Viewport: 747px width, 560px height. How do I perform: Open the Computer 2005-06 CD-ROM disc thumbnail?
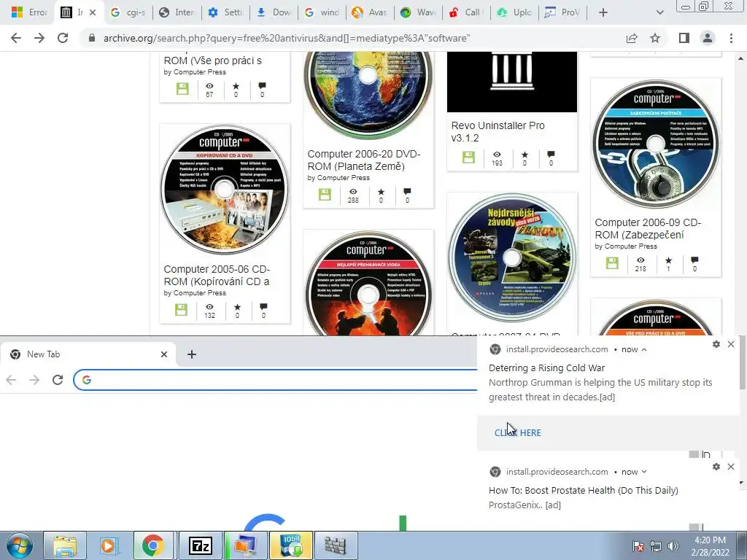pyautogui.click(x=225, y=189)
